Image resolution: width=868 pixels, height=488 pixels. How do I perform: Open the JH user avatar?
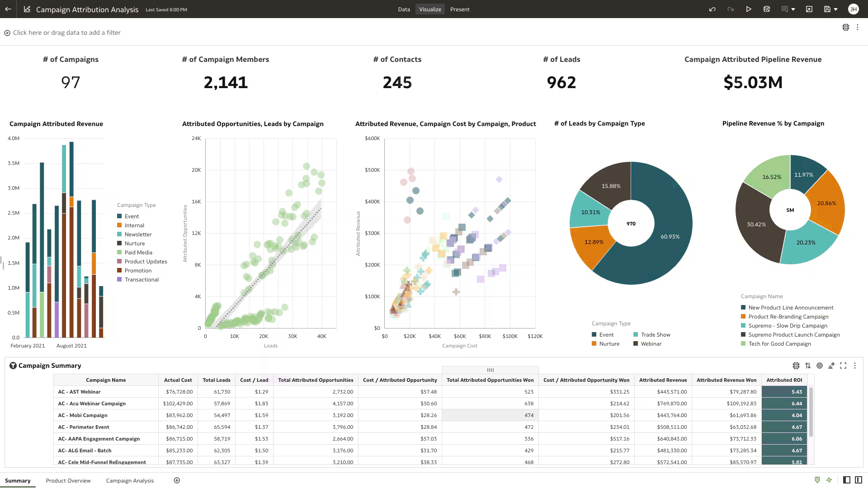pos(854,9)
